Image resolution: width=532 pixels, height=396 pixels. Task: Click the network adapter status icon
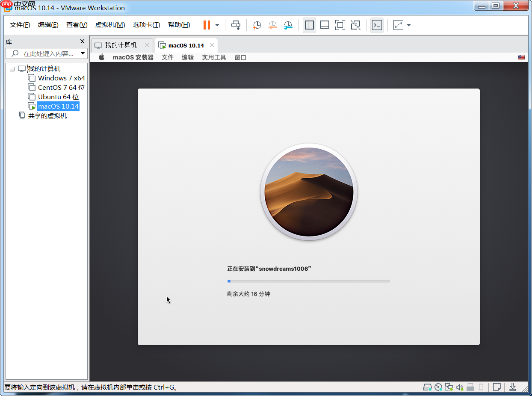click(x=449, y=387)
